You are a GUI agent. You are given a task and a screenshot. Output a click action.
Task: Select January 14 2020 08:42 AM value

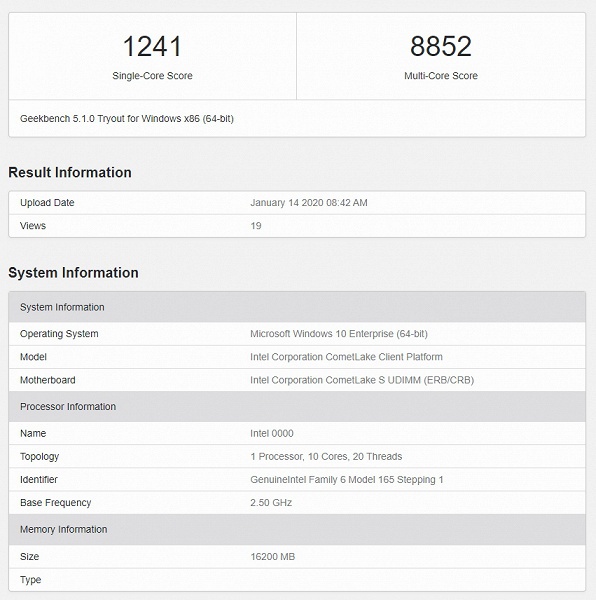309,202
